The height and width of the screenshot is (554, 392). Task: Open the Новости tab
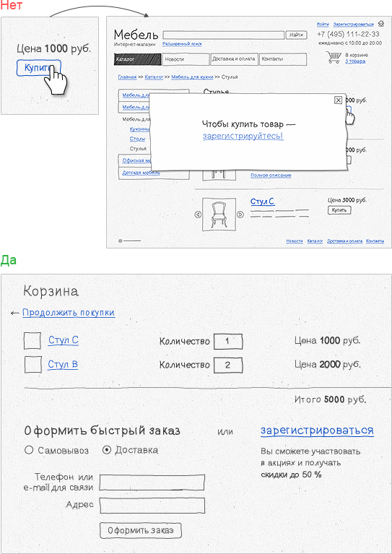point(186,59)
